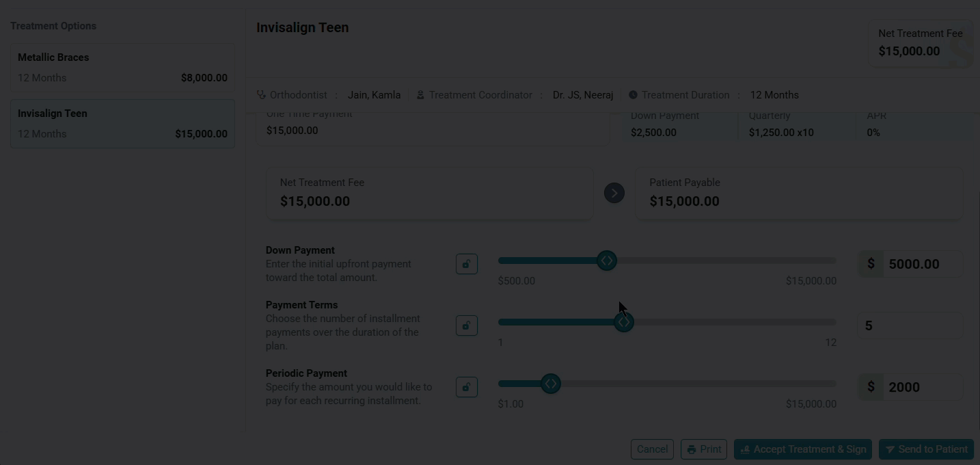Toggle the Periodic Payment lock icon
The width and height of the screenshot is (980, 465).
pos(467,387)
